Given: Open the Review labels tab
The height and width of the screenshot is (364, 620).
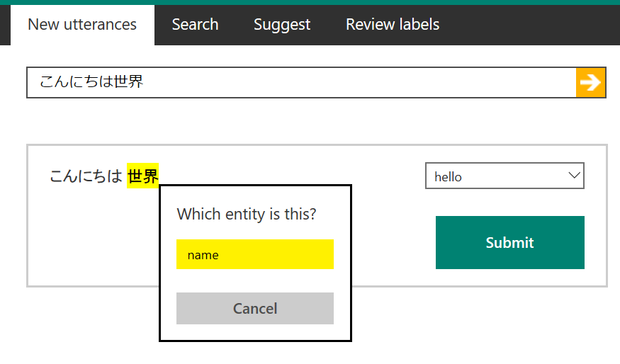Looking at the screenshot, I should pyautogui.click(x=393, y=25).
